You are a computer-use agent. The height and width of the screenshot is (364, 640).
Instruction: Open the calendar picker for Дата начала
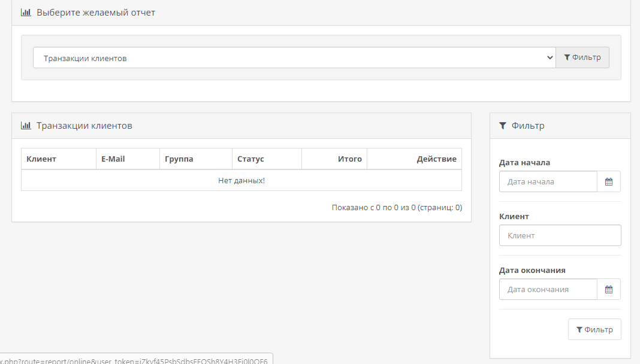tap(608, 181)
